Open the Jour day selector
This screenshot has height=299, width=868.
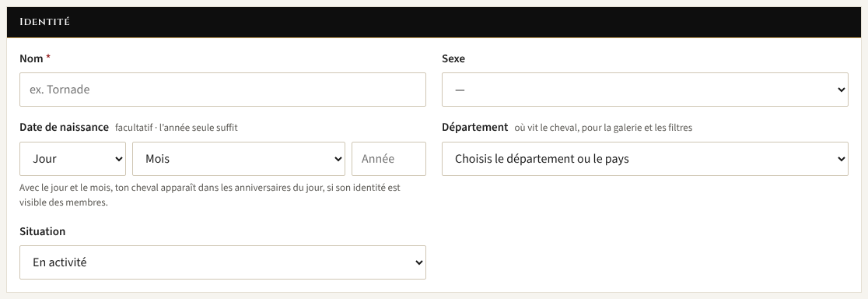click(x=72, y=159)
